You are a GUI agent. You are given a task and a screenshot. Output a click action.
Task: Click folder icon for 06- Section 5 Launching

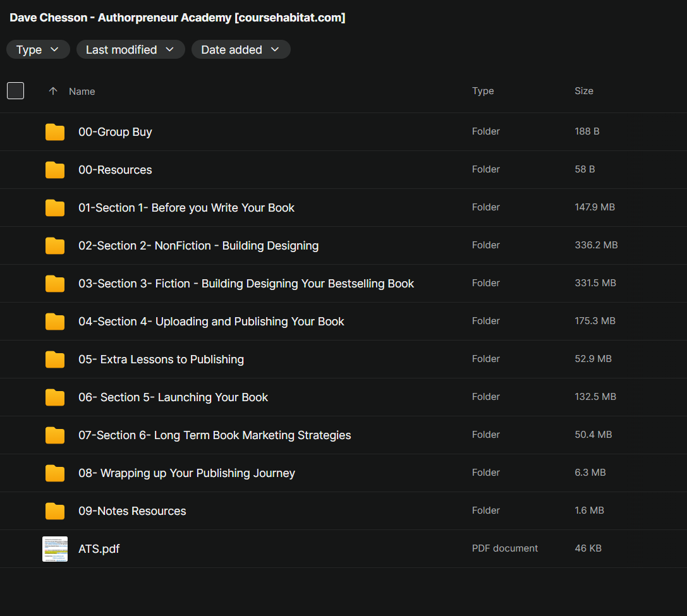click(x=55, y=397)
